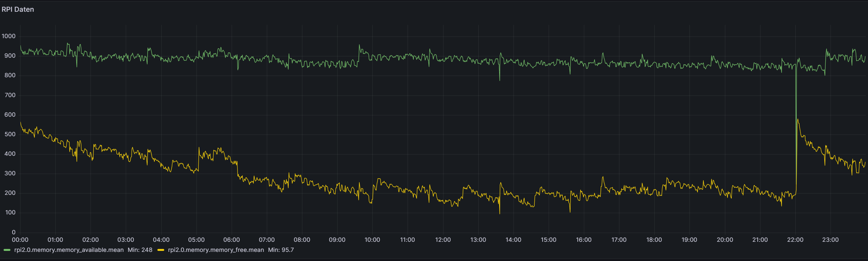This screenshot has height=261, width=868.
Task: Click the 09:00 time axis label
Action: pyautogui.click(x=337, y=240)
